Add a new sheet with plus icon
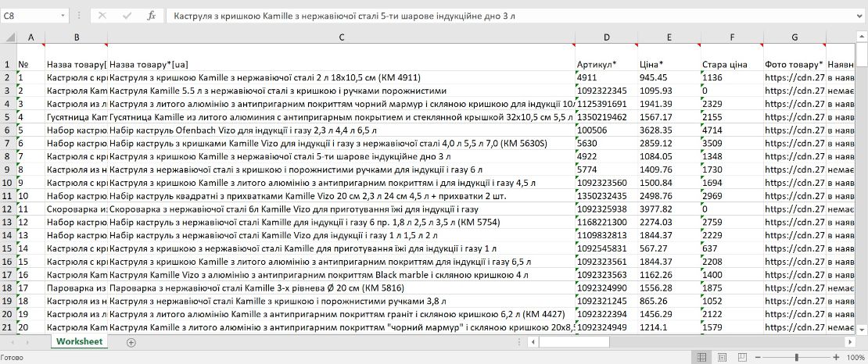Image resolution: width=868 pixels, height=364 pixels. click(x=131, y=342)
